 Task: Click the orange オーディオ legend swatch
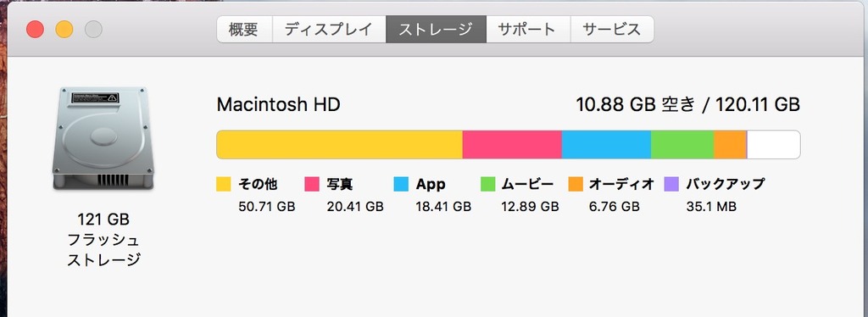coord(576,184)
